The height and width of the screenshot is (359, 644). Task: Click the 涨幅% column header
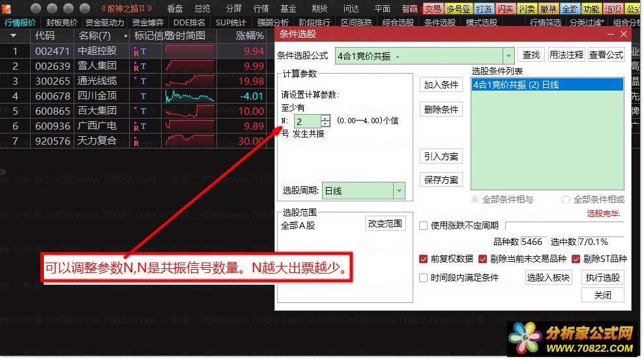coord(250,36)
